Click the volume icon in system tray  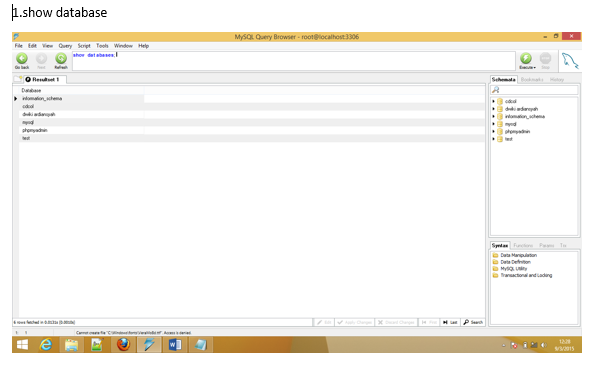544,345
